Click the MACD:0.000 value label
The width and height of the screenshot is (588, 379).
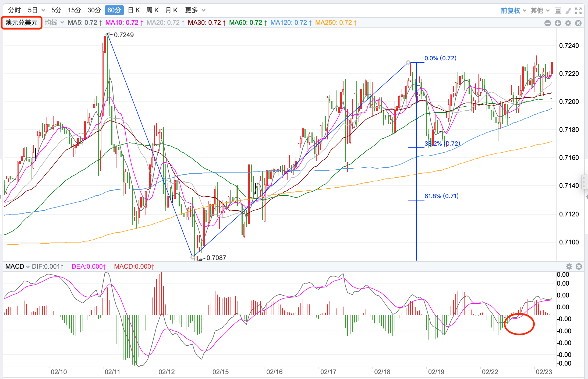(x=134, y=266)
